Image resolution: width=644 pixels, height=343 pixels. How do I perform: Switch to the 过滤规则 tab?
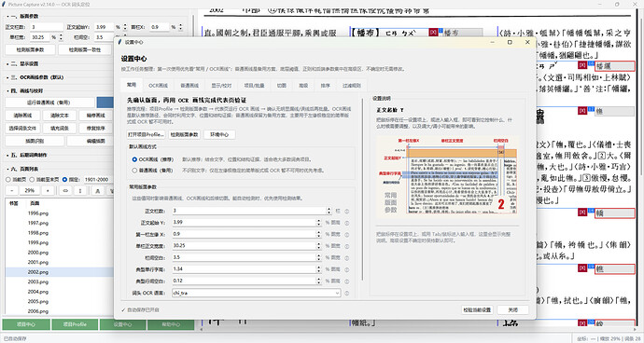click(x=352, y=86)
